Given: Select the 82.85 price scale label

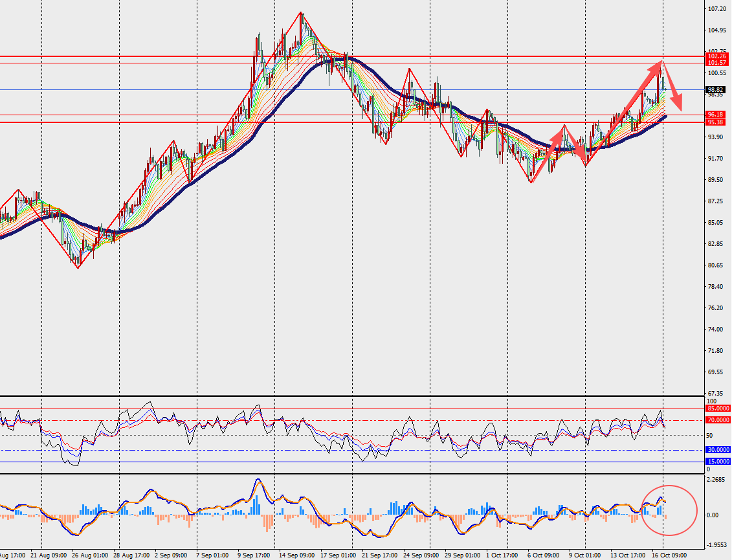Looking at the screenshot, I should [716, 244].
